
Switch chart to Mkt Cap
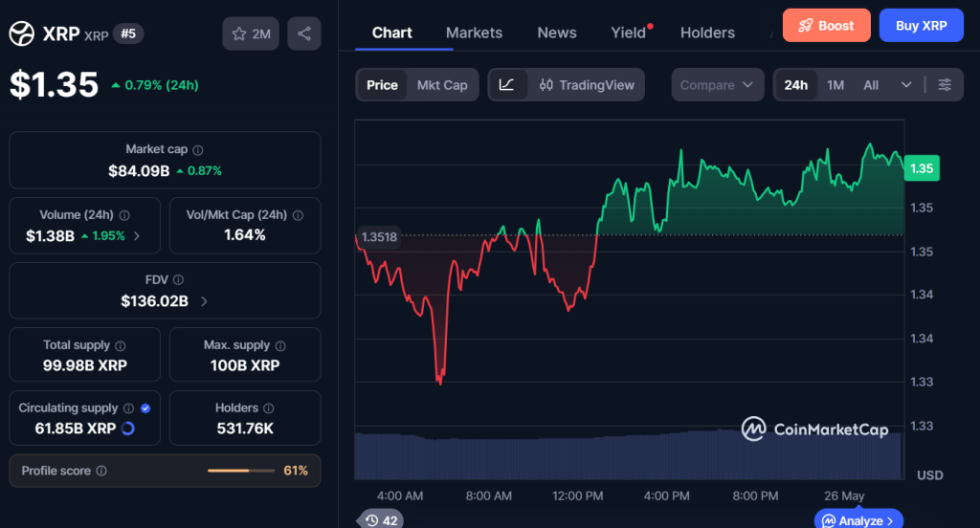coord(442,85)
